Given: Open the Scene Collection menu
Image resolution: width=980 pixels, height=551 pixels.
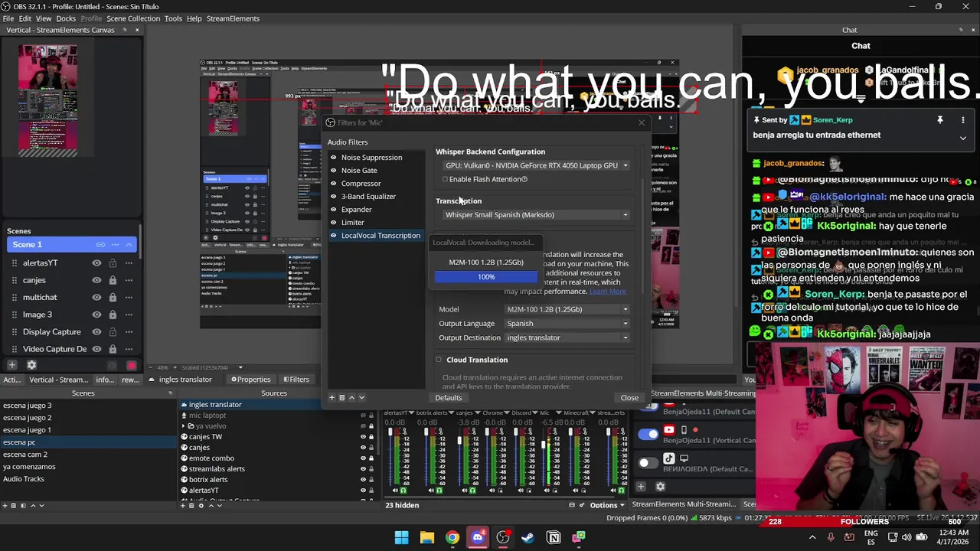Looking at the screenshot, I should 133,18.
